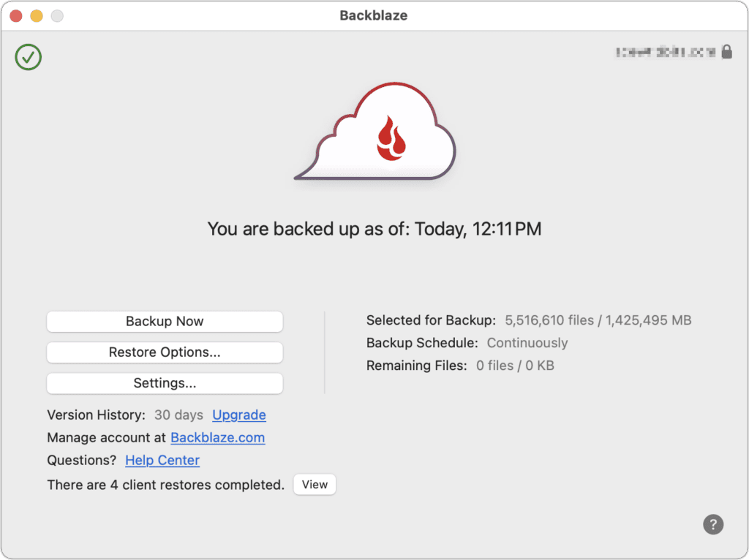
Task: Open the Settings… button
Action: click(165, 383)
